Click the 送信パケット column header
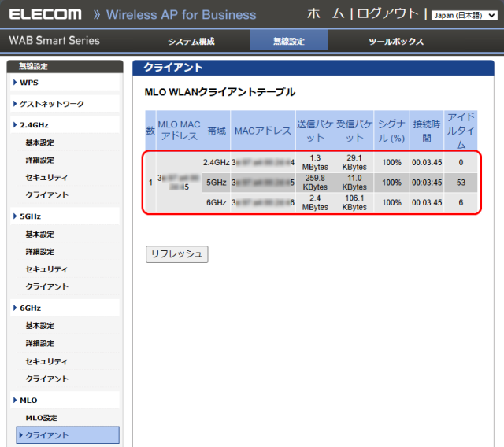Image resolution: width=504 pixels, height=447 pixels. point(315,130)
